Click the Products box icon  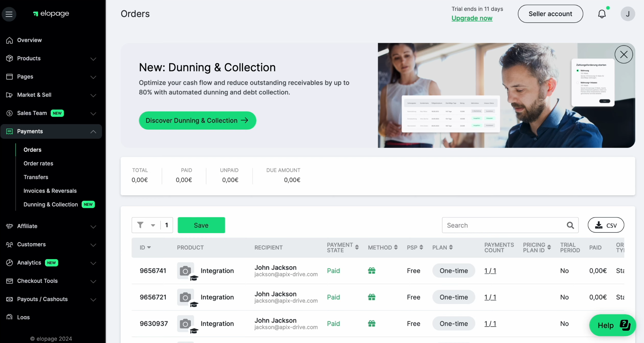pyautogui.click(x=10, y=58)
